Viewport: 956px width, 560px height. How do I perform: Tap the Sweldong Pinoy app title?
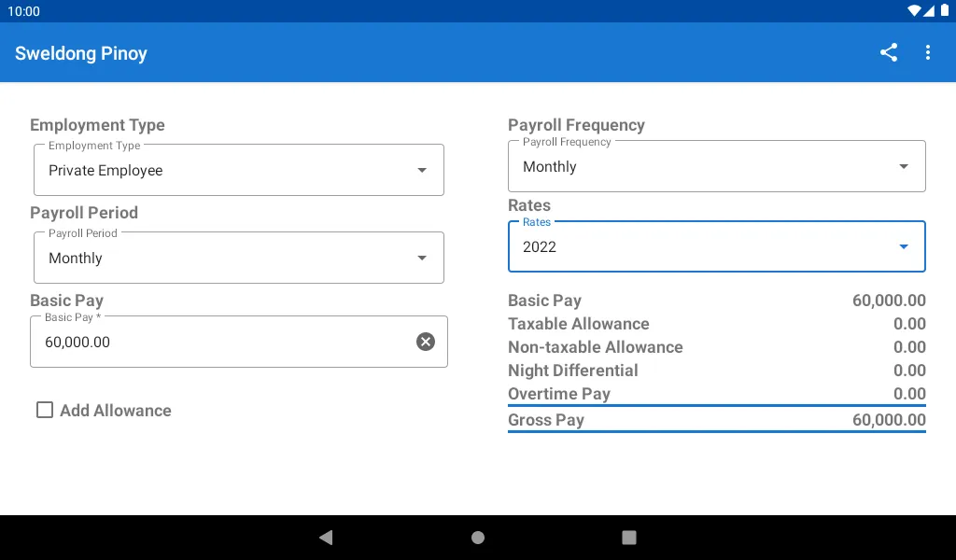pyautogui.click(x=81, y=53)
